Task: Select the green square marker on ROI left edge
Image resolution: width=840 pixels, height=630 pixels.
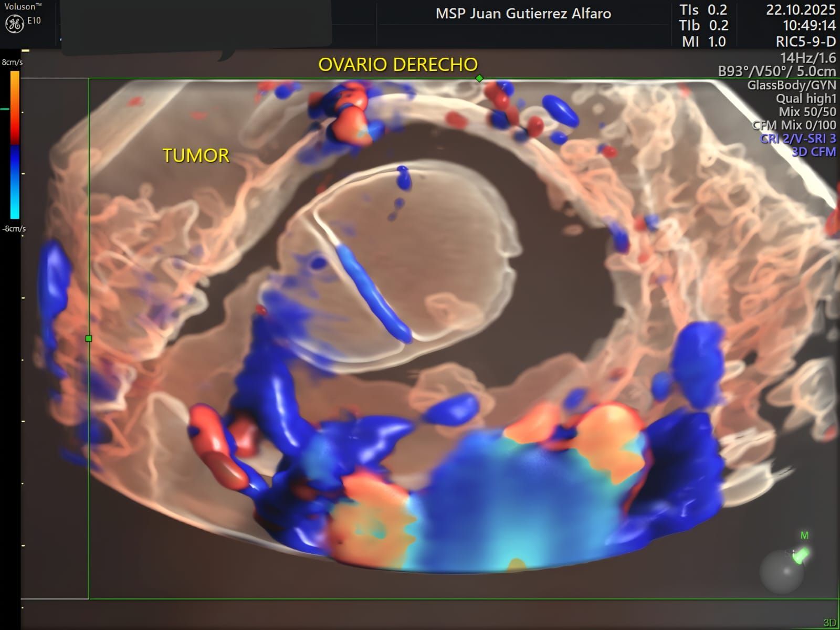Action: tap(89, 339)
